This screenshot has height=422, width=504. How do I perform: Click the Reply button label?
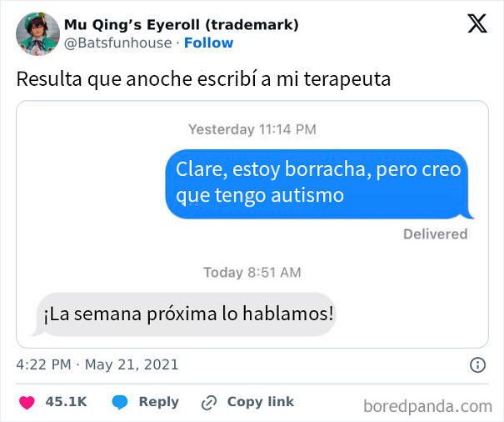(x=159, y=402)
